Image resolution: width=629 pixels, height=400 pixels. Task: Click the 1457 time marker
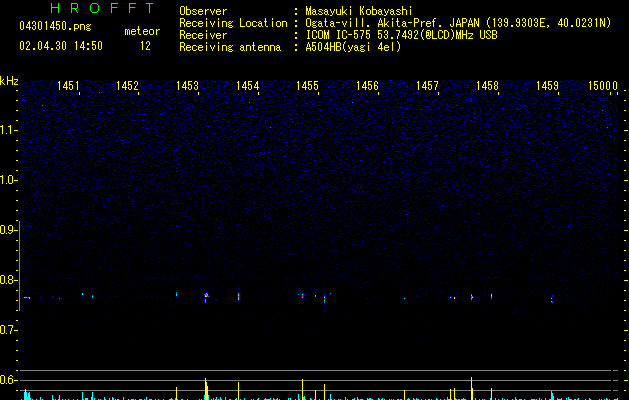tap(427, 86)
